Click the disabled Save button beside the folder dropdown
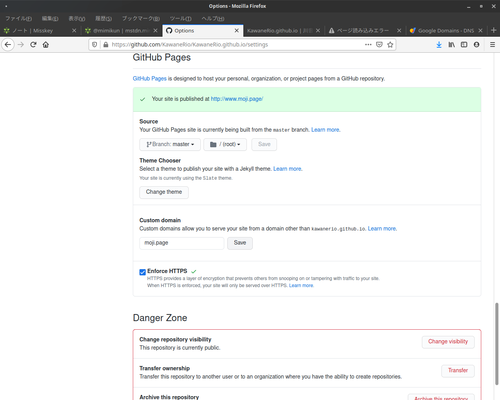This screenshot has height=400, width=500. [x=264, y=144]
